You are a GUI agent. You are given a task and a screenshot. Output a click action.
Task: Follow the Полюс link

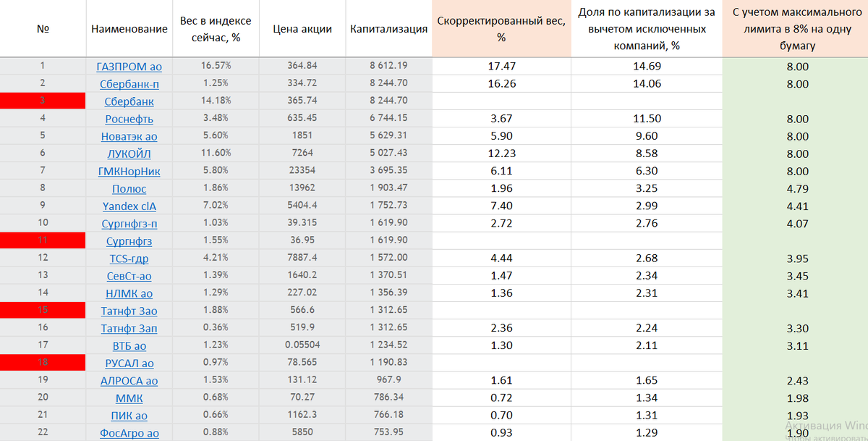129,188
